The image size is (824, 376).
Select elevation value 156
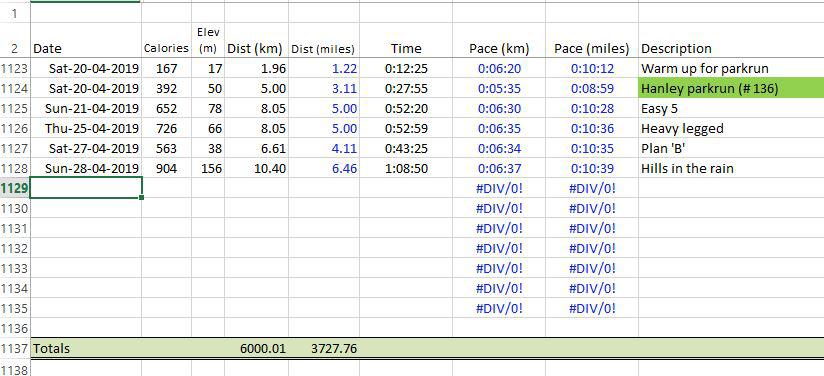(x=208, y=168)
